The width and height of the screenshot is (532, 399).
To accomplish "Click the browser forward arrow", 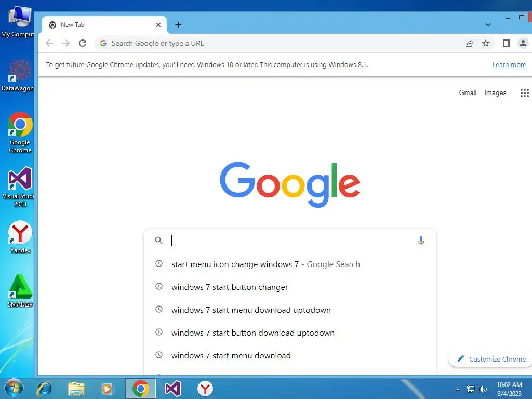I will [66, 43].
